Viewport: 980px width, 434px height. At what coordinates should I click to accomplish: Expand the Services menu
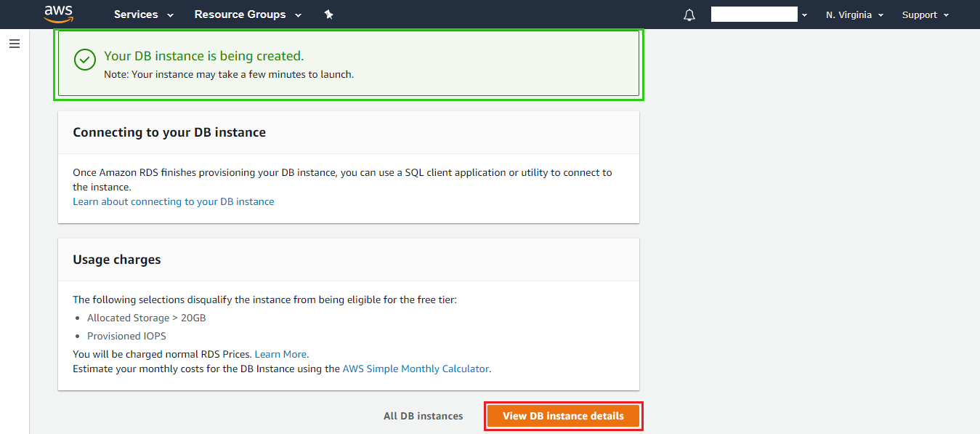[x=144, y=15]
